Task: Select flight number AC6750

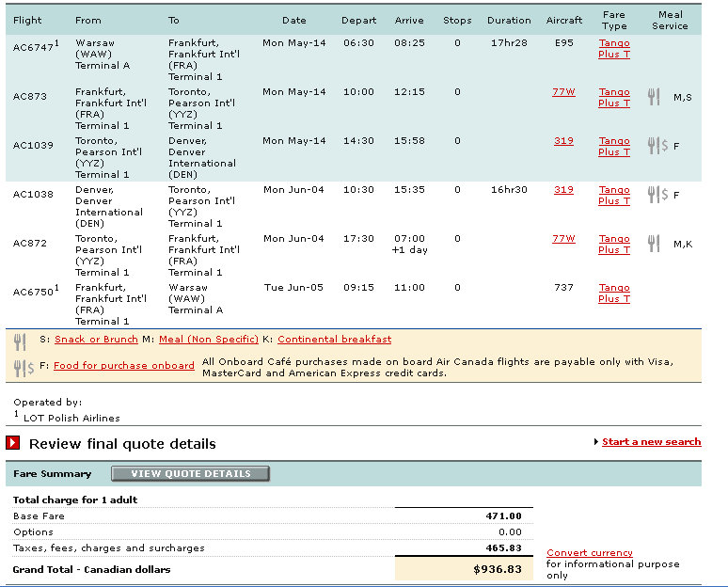Action: coord(34,293)
